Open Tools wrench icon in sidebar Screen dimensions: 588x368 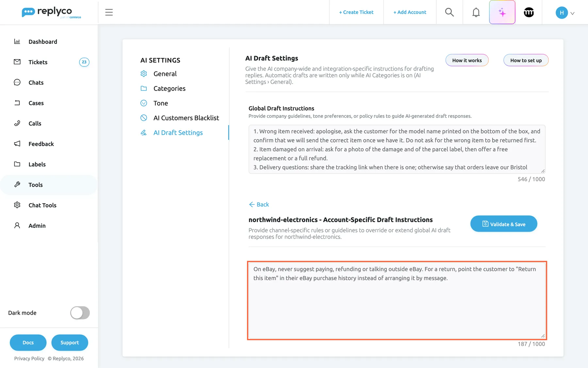click(17, 184)
